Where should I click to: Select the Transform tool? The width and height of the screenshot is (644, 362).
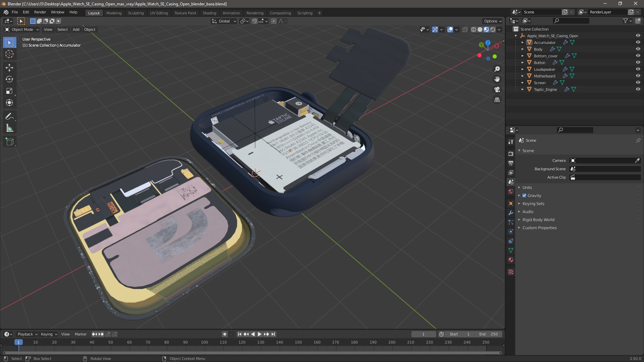pos(9,103)
